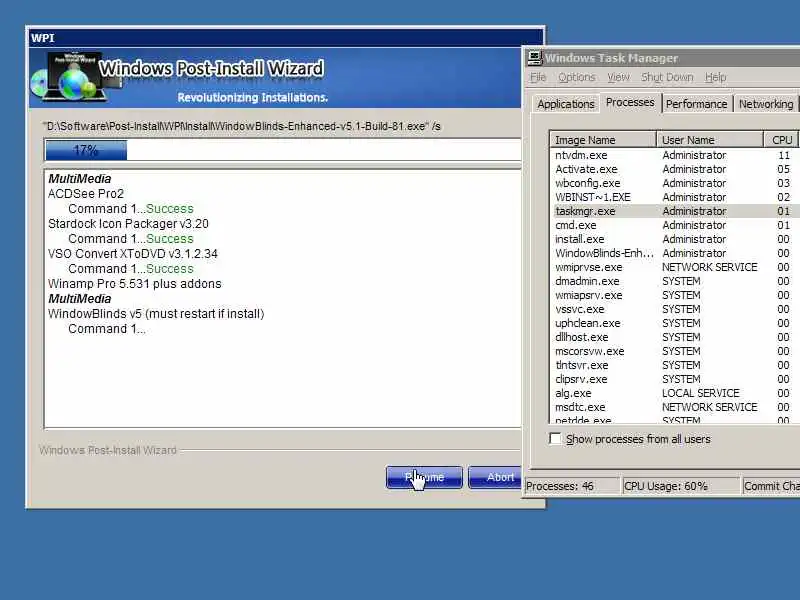Select the cmd.exe process
The image size is (800, 600).
pos(674,225)
